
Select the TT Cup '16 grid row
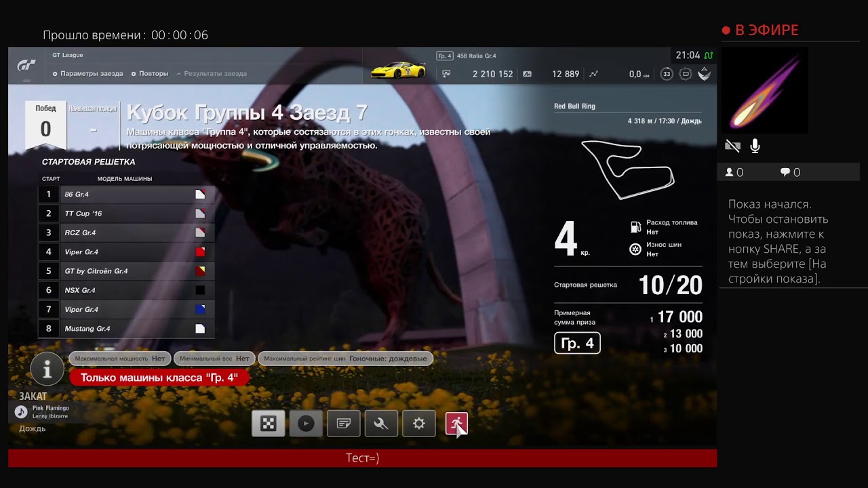click(x=126, y=213)
